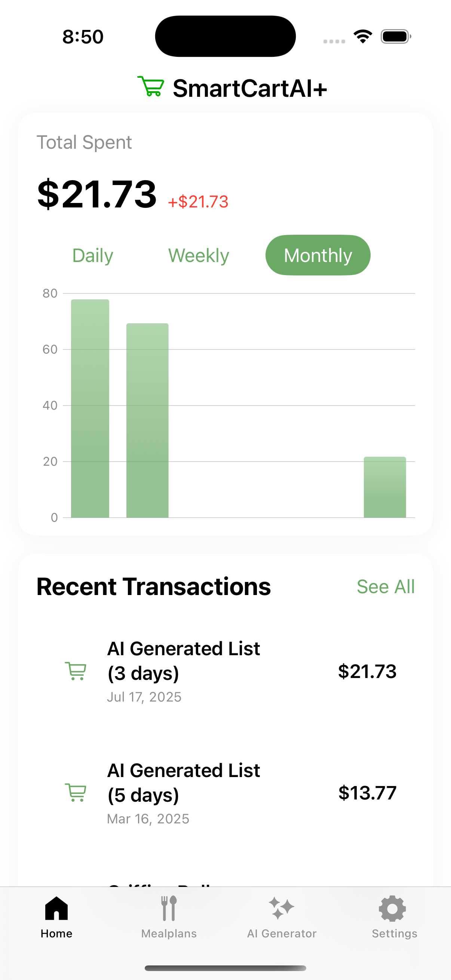Tap the tallest bar in the spending chart

coord(90,409)
